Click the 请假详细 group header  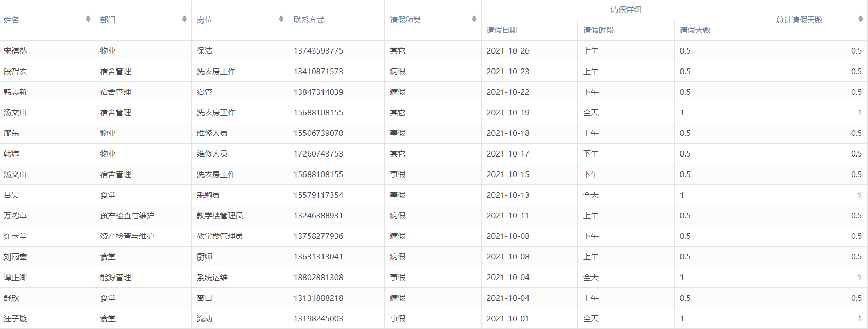click(x=626, y=10)
